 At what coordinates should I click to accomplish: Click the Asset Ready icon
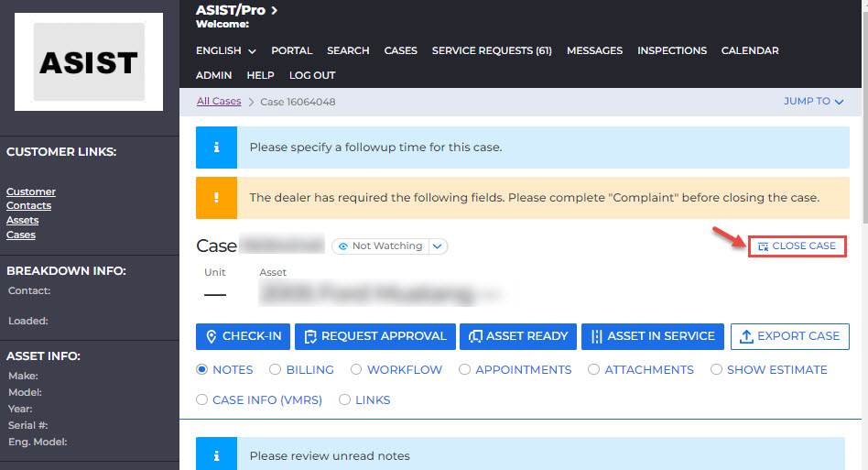tap(475, 336)
